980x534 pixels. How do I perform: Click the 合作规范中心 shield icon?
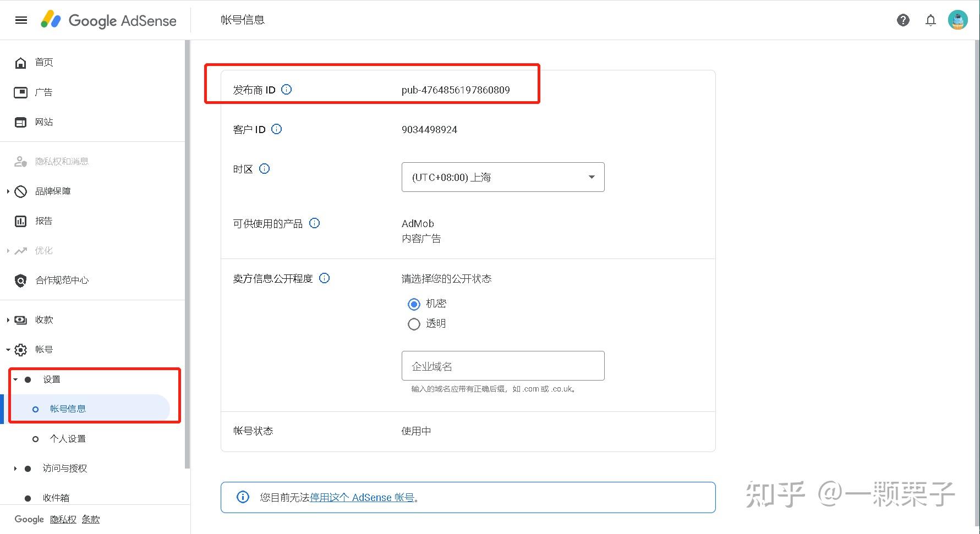[20, 280]
